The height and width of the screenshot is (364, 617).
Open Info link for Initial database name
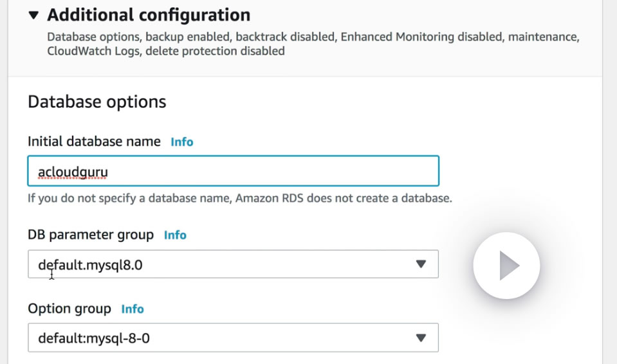(181, 142)
